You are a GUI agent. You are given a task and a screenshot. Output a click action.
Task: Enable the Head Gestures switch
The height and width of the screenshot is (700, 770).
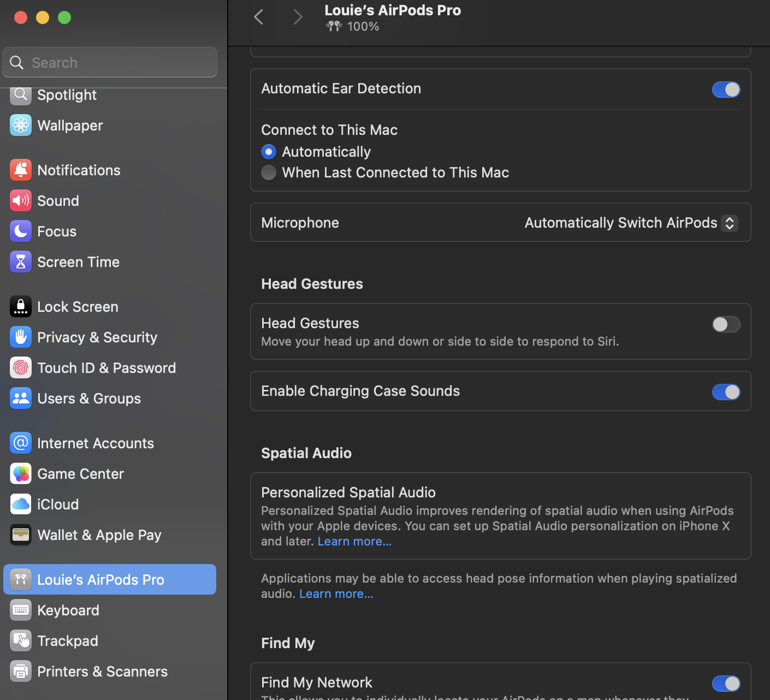tap(726, 324)
